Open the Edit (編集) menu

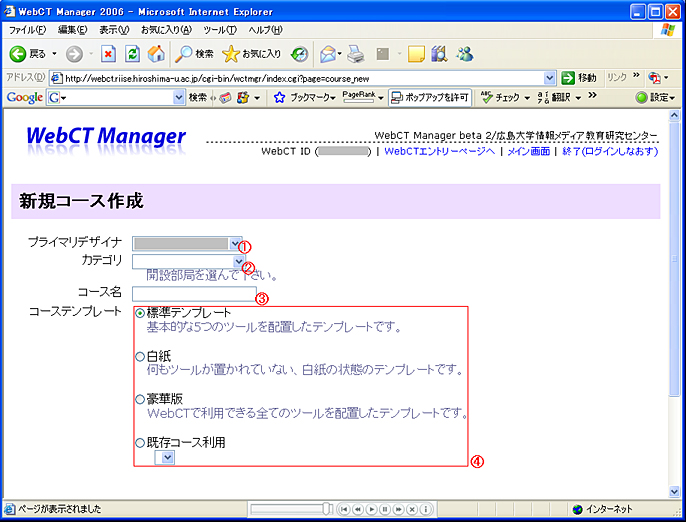72,30
